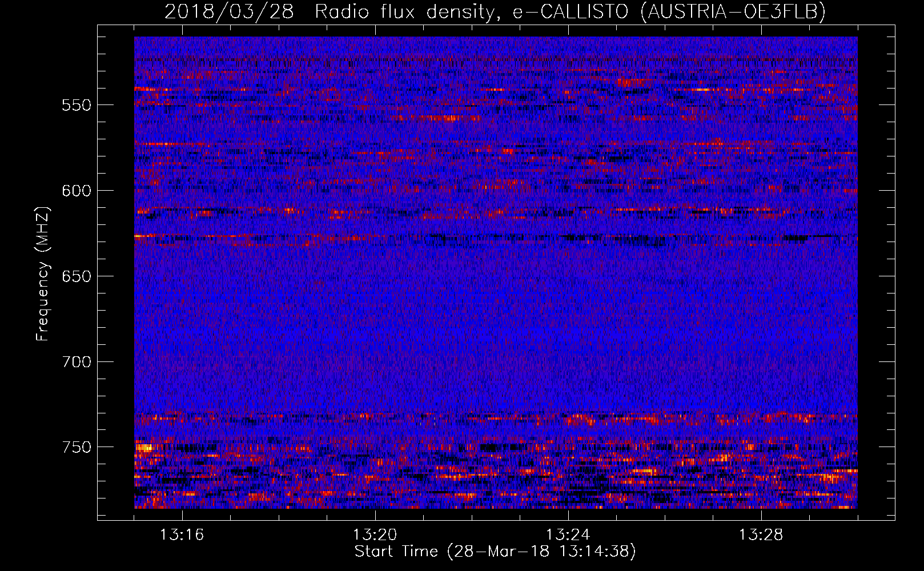Click the 13:20 time tick label
924x571 pixels.
(x=375, y=535)
